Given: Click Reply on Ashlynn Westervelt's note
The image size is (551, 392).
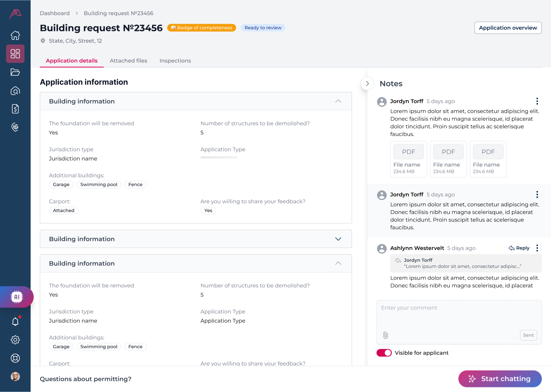Looking at the screenshot, I should (x=519, y=248).
